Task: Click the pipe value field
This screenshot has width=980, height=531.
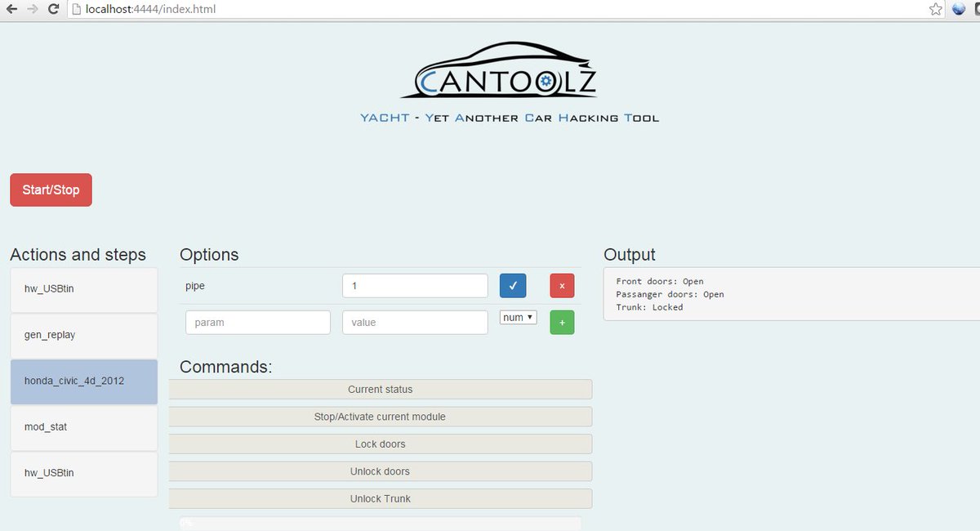Action: point(415,286)
